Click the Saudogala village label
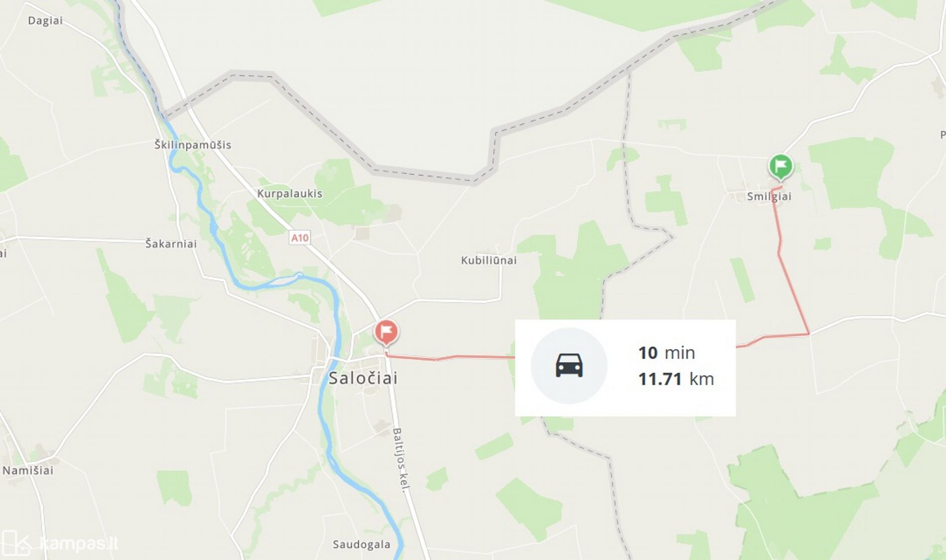The image size is (946, 560). tap(361, 545)
